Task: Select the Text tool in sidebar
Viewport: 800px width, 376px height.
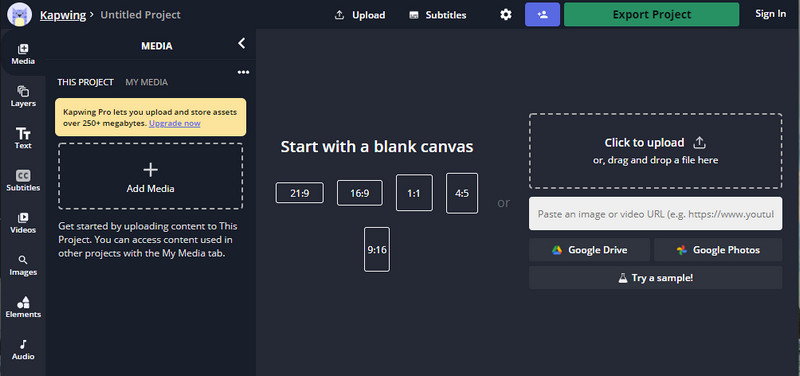Action: point(23,139)
